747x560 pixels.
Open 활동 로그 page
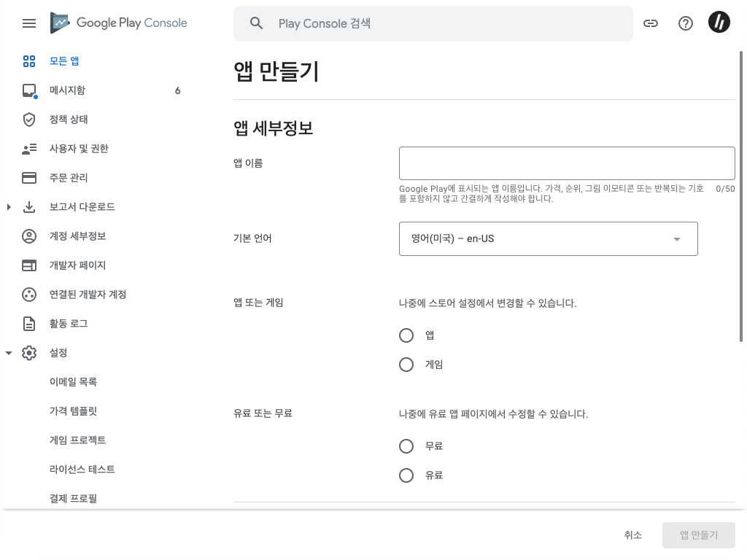pos(69,323)
